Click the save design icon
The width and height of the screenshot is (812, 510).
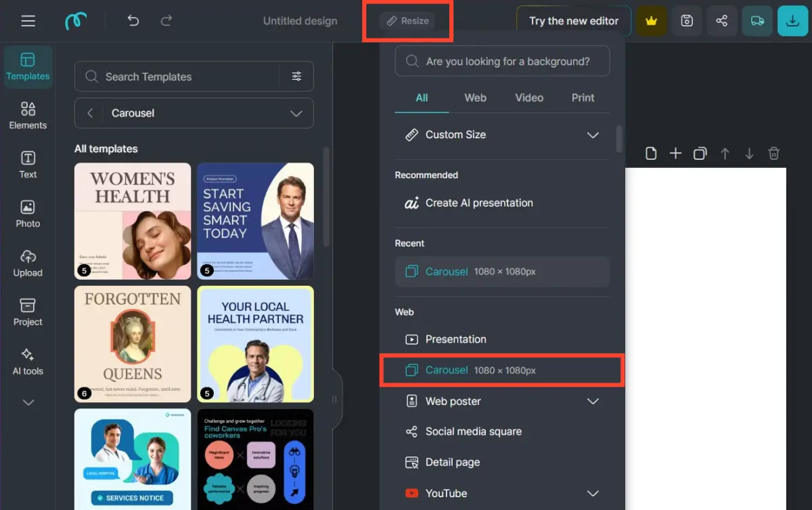pos(687,21)
